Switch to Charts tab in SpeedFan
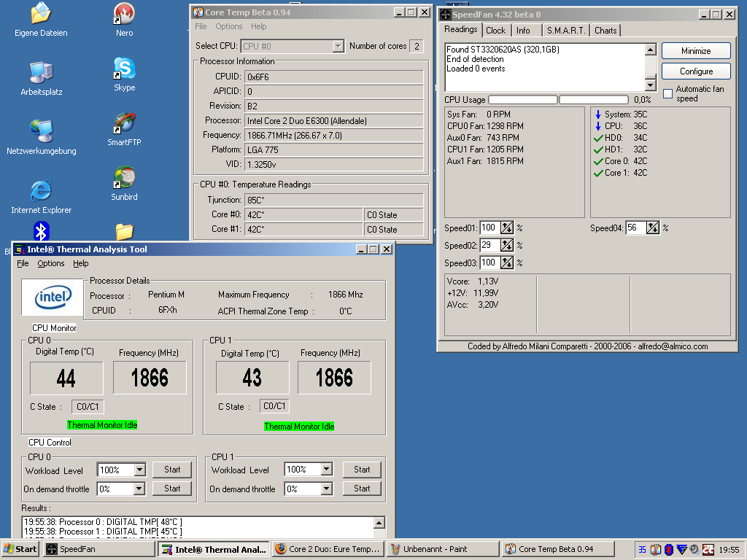 coord(605,31)
